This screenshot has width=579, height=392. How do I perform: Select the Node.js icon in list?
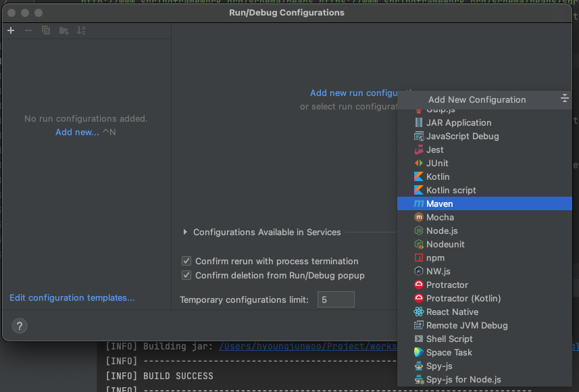click(418, 230)
